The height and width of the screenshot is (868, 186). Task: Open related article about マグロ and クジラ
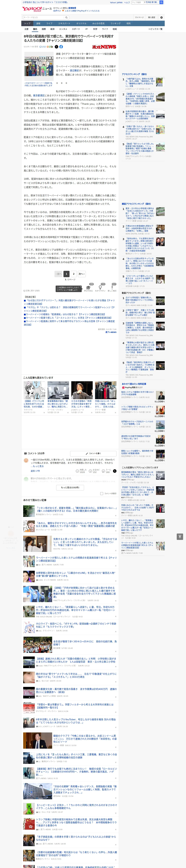69,309
